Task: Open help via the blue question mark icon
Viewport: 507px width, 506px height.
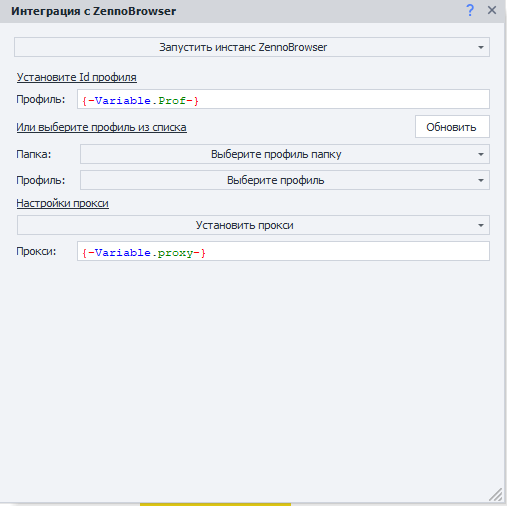Action: (x=470, y=11)
